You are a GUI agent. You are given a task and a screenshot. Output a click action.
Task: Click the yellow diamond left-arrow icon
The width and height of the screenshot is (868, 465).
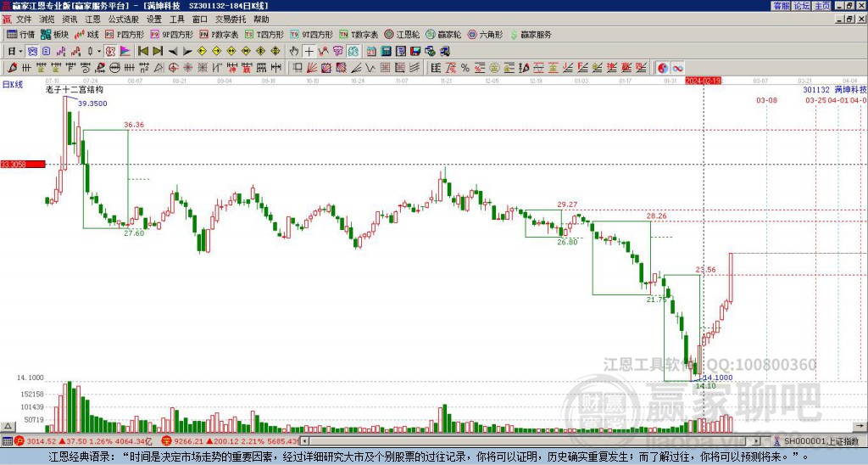click(x=202, y=52)
